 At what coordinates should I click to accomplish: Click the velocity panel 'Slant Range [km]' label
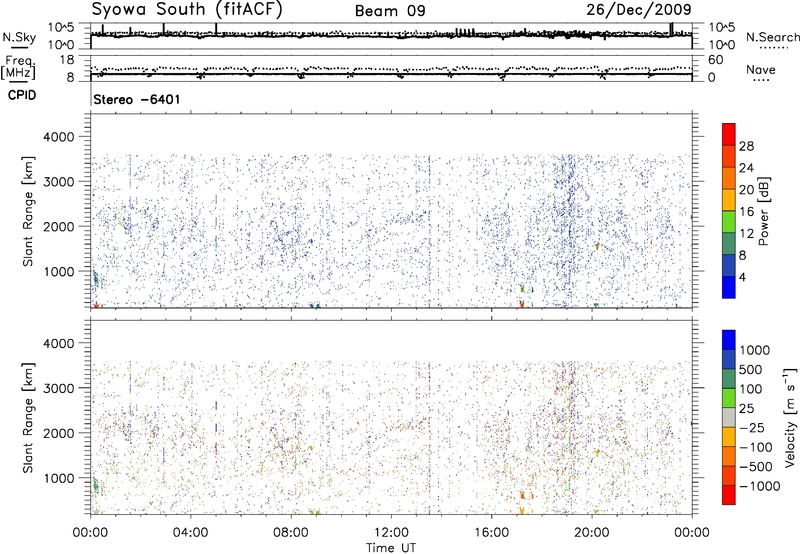click(28, 417)
